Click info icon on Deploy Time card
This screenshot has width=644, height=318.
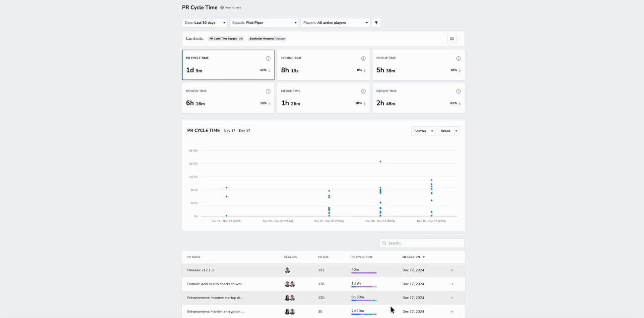coord(458,91)
